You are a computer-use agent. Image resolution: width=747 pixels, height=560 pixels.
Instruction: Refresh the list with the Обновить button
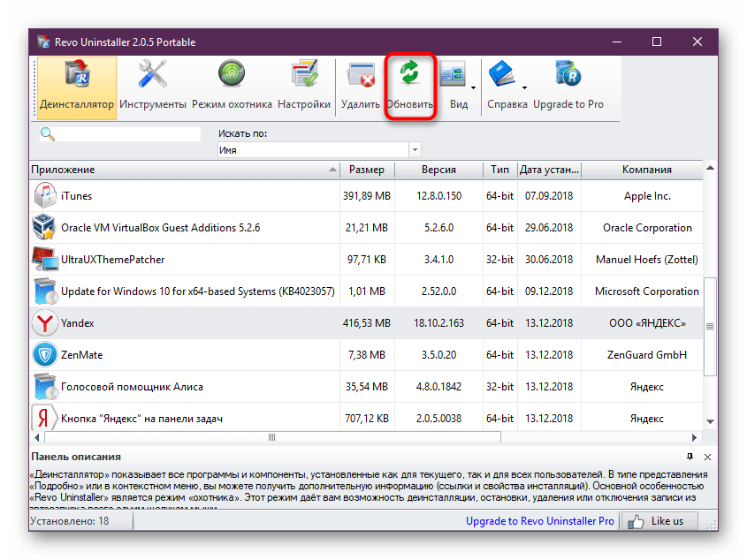tap(409, 87)
